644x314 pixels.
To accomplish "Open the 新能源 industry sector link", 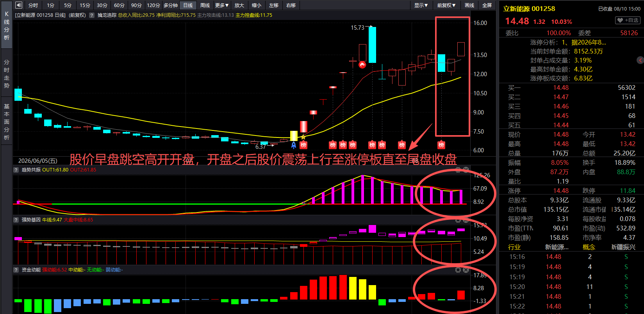I will tap(557, 247).
